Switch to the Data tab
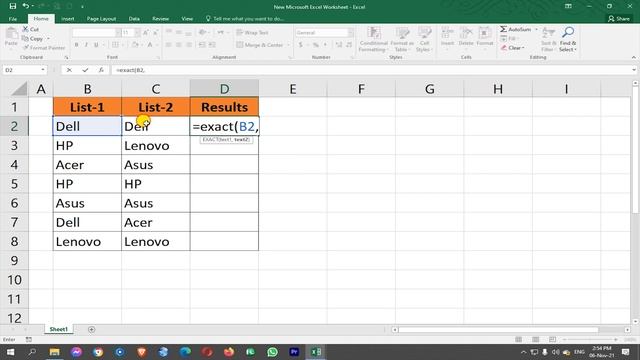The width and height of the screenshot is (640, 360). 134,19
